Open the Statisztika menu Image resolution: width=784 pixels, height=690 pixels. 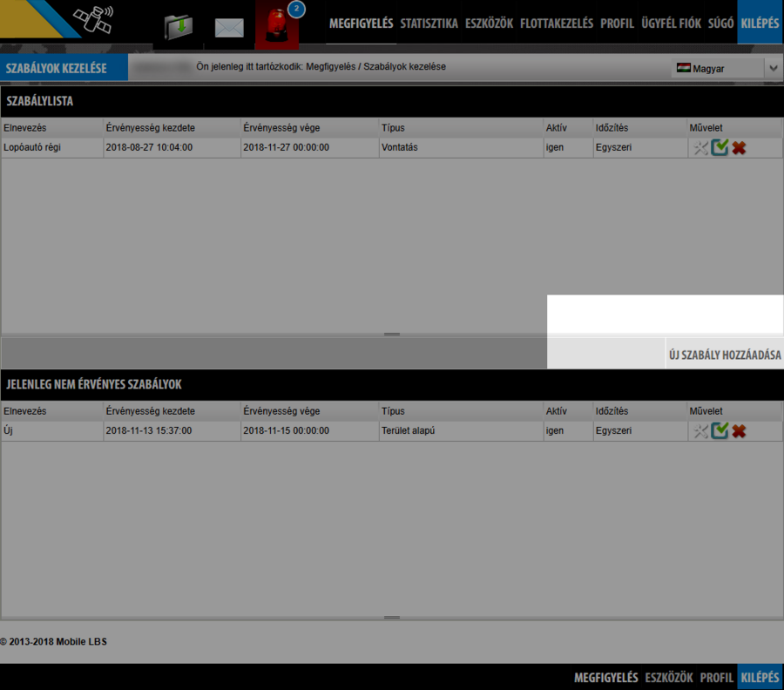[x=429, y=24]
